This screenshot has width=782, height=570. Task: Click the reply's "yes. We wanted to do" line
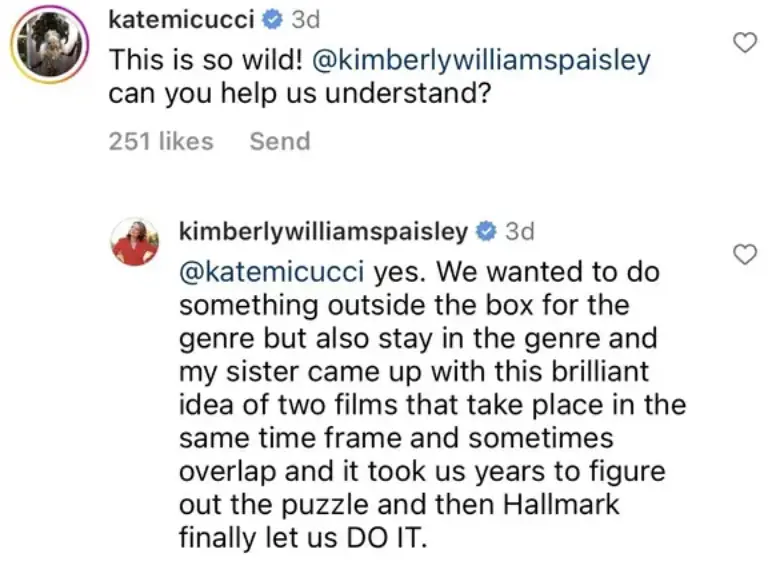pyautogui.click(x=517, y=272)
